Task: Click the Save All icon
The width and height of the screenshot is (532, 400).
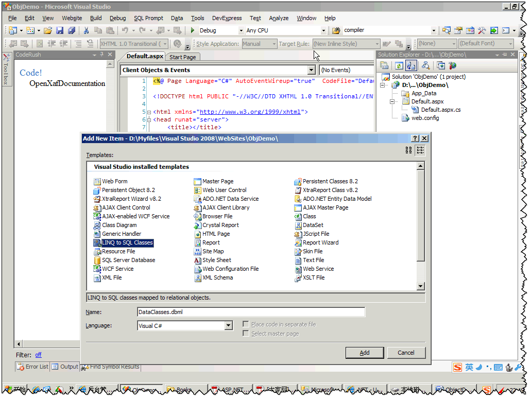Action: [71, 30]
